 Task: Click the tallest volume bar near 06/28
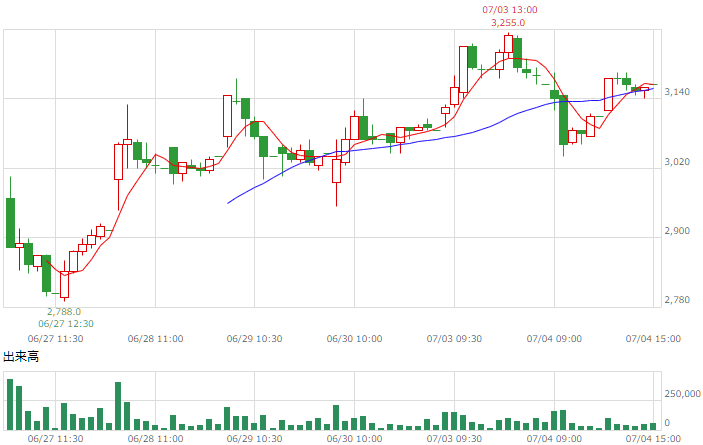click(118, 406)
